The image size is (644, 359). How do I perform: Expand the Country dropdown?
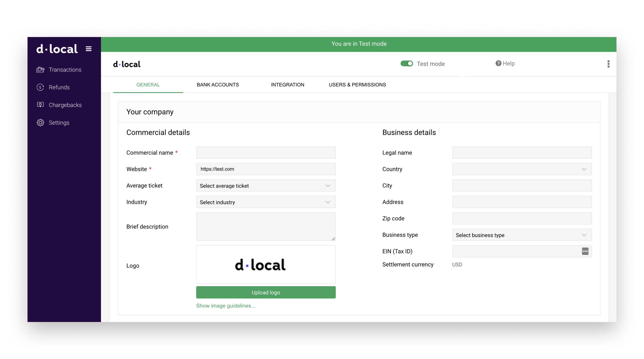pos(522,169)
